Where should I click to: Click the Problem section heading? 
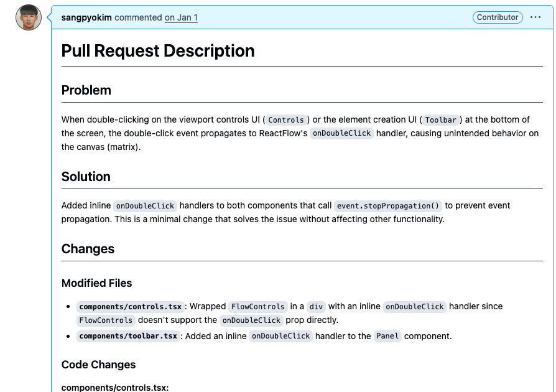(86, 90)
